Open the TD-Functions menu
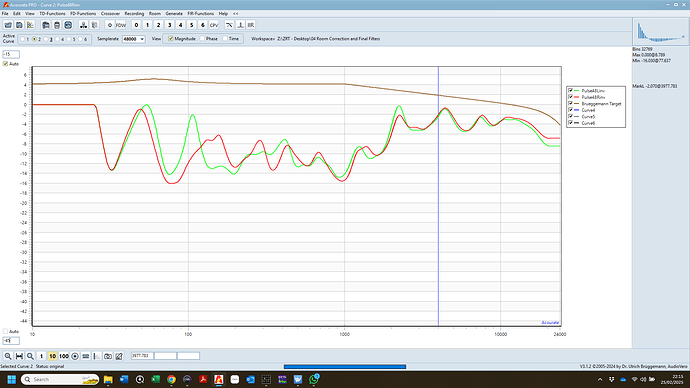 coord(52,14)
